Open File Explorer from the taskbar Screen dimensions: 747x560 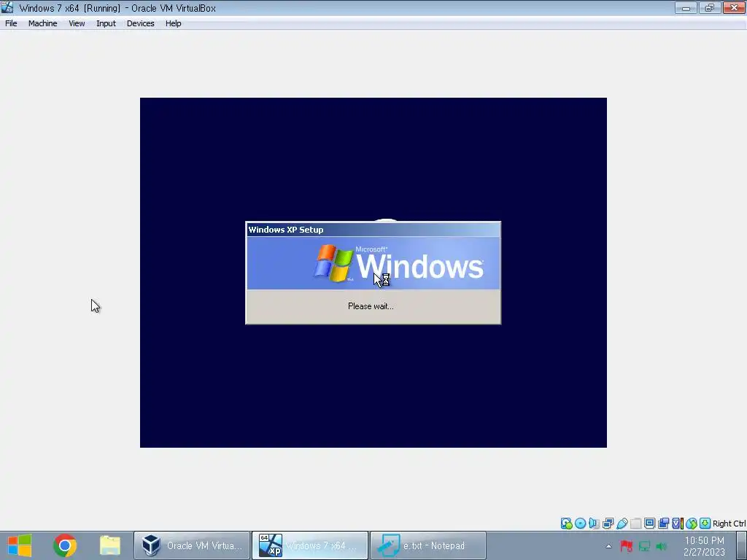110,545
